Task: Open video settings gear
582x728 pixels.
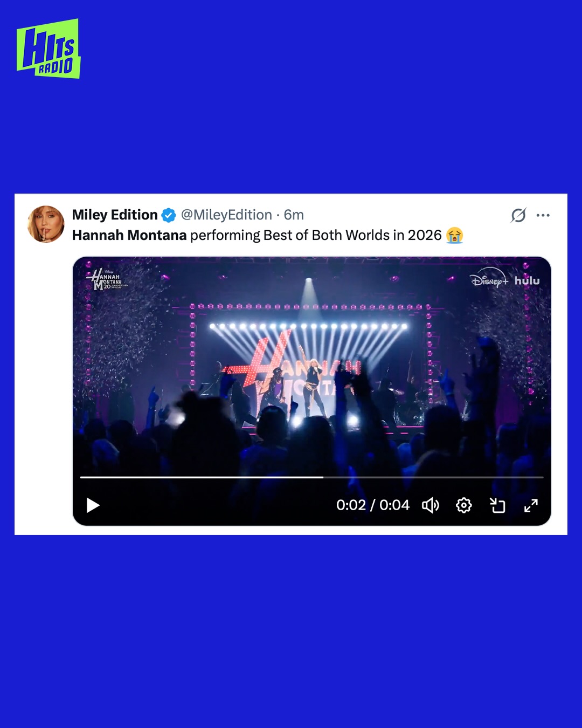Action: click(463, 505)
